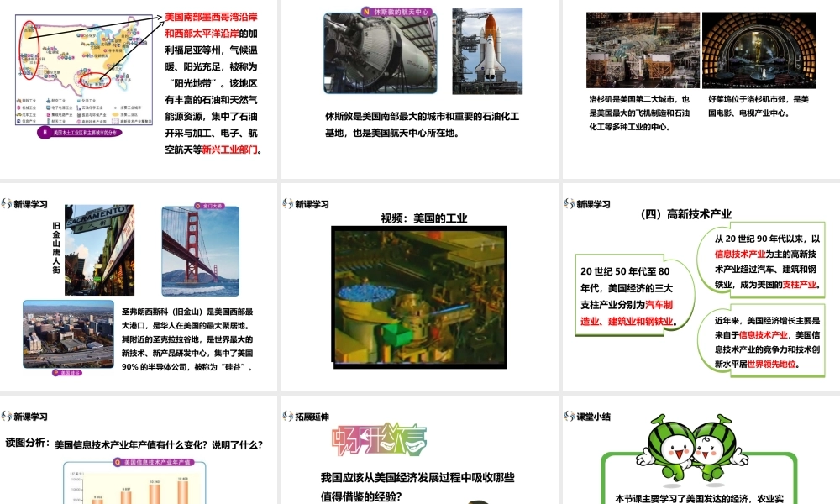Image resolution: width=840 pixels, height=504 pixels.
Task: Click the red text 世界领先地位
Action: (x=771, y=364)
